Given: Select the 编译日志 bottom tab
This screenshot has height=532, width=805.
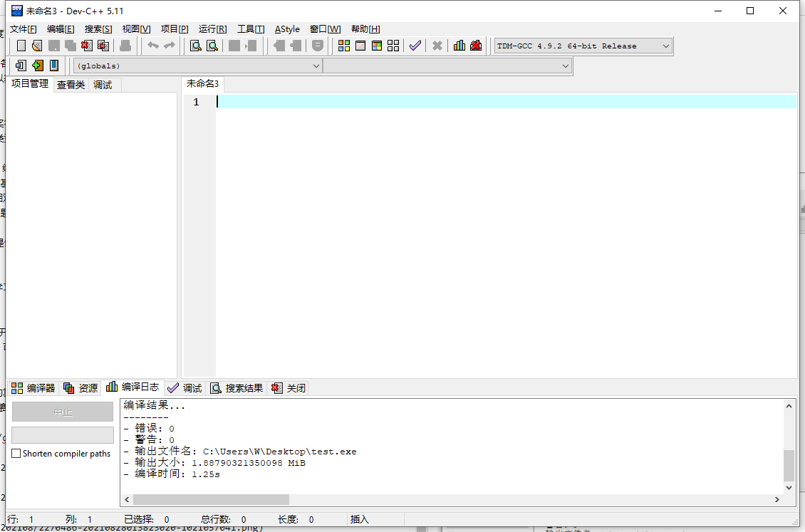Looking at the screenshot, I should (x=133, y=387).
